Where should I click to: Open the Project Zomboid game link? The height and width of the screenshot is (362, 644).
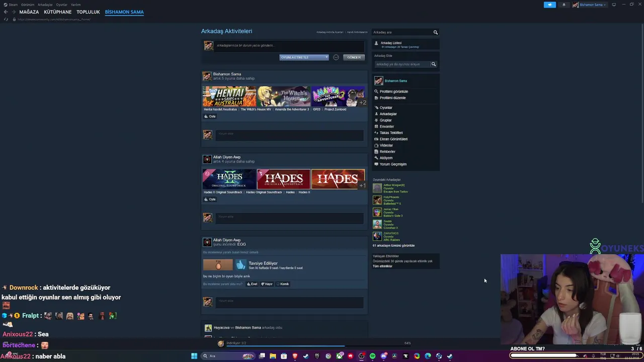[335, 109]
